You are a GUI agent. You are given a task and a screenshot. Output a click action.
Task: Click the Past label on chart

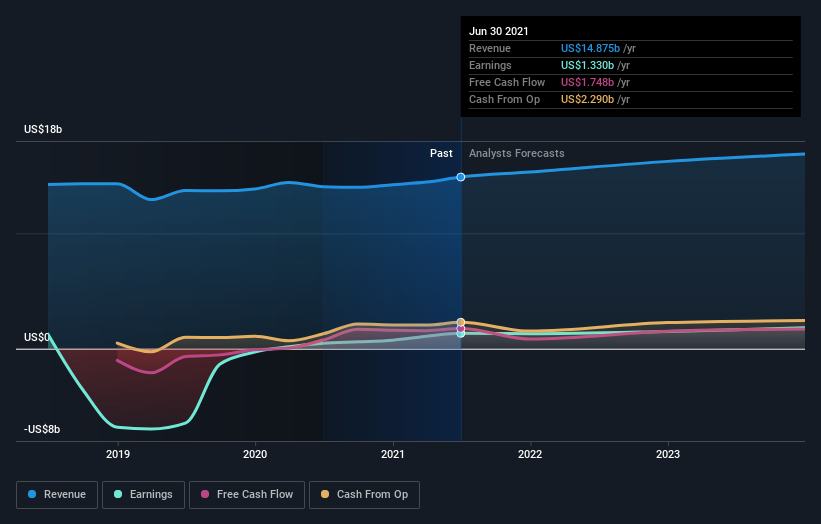441,153
